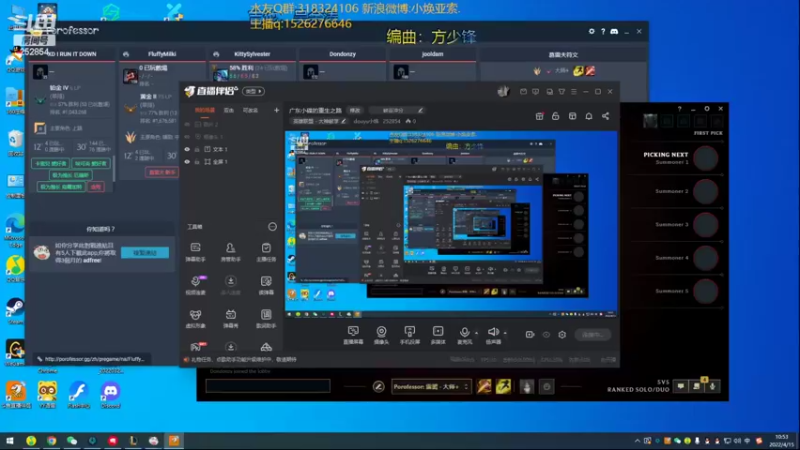Toggle visibility of second dimmed source row

click(x=187, y=137)
